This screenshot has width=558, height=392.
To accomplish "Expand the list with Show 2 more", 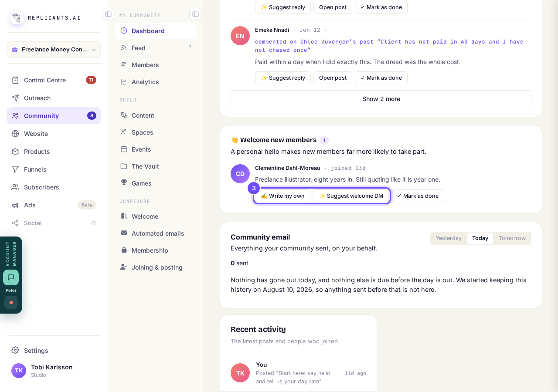I will click(x=381, y=99).
